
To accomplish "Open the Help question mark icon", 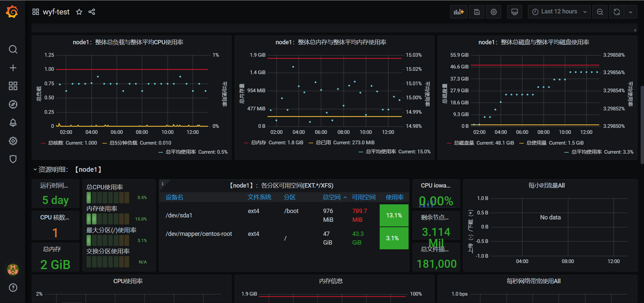I will click(13, 288).
